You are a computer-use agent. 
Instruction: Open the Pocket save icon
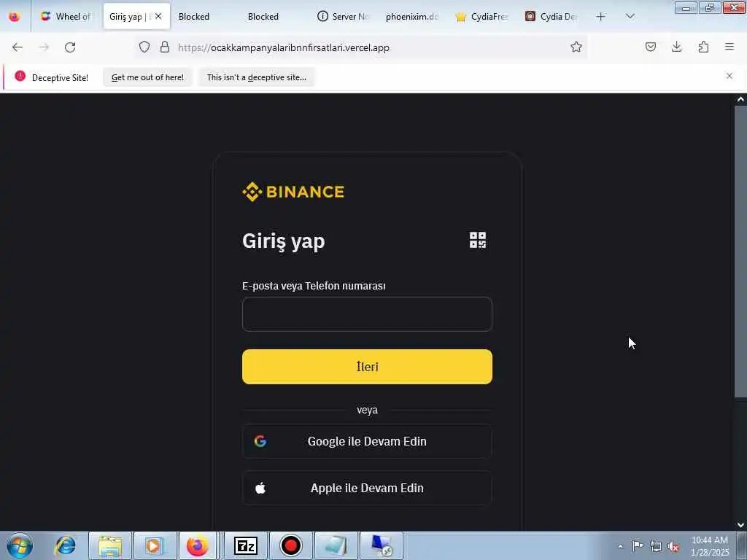[650, 47]
